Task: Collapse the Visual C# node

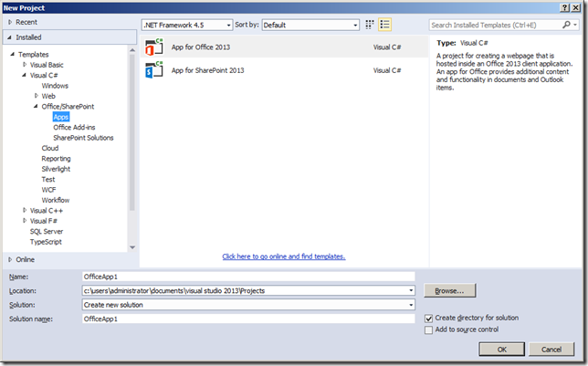Action: pos(24,75)
